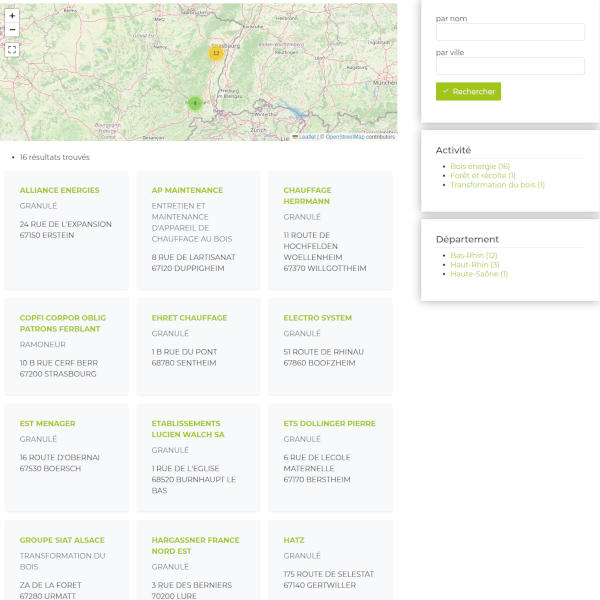
Task: Click address '67120 DUPPIGHEIM'
Action: point(188,268)
